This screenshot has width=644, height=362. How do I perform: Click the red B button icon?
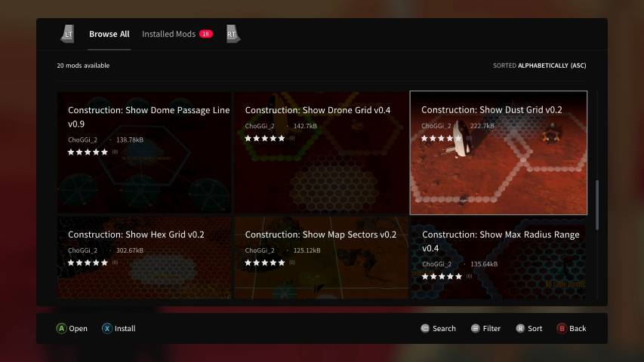tap(561, 329)
